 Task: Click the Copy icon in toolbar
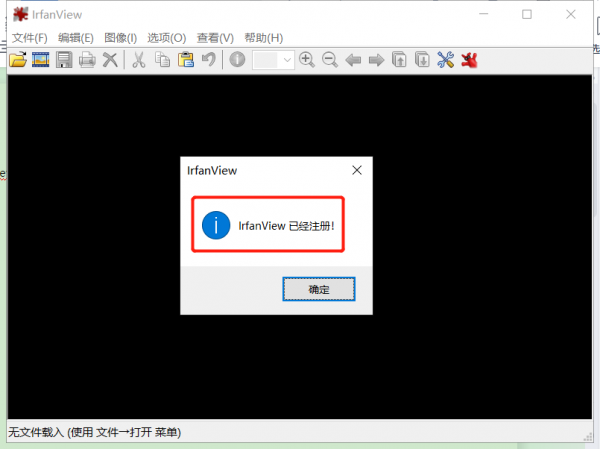tap(163, 60)
